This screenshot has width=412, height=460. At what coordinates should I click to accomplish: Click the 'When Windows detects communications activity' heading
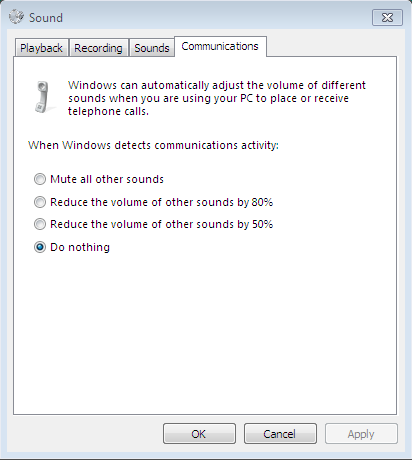pyautogui.click(x=153, y=145)
